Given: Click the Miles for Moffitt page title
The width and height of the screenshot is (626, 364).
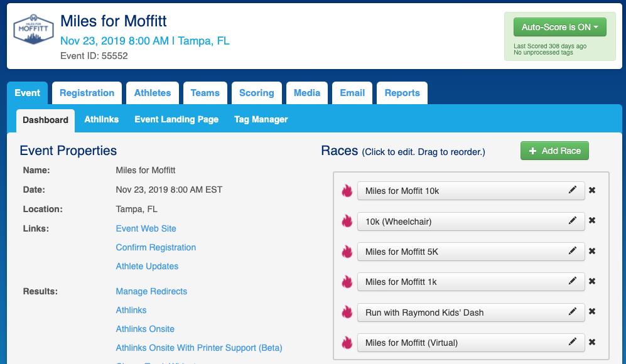Looking at the screenshot, I should (114, 21).
